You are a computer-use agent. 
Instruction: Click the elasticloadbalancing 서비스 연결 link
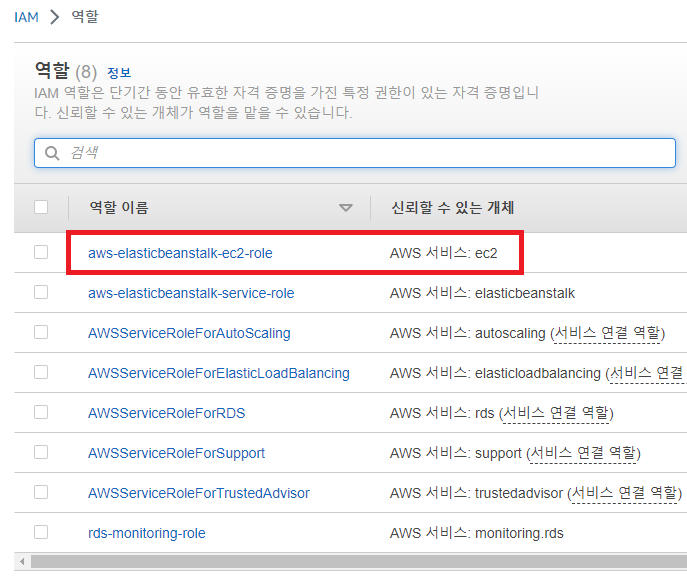pos(648,373)
